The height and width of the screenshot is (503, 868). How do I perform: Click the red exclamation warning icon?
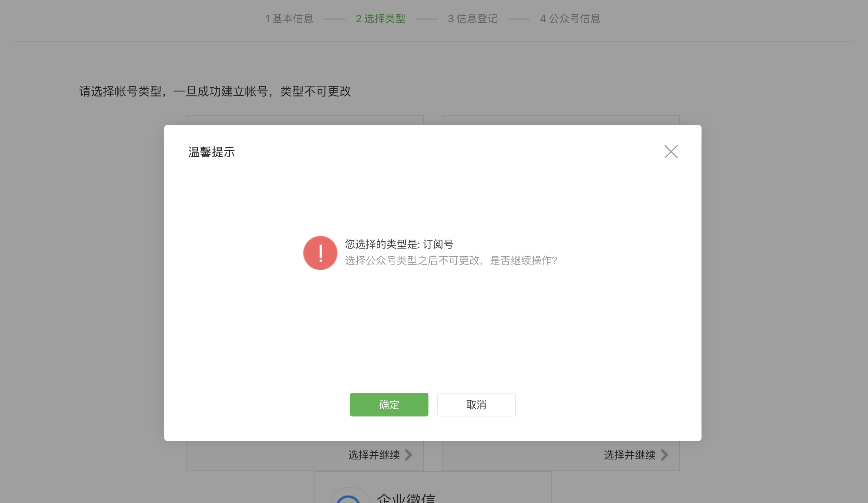point(320,253)
